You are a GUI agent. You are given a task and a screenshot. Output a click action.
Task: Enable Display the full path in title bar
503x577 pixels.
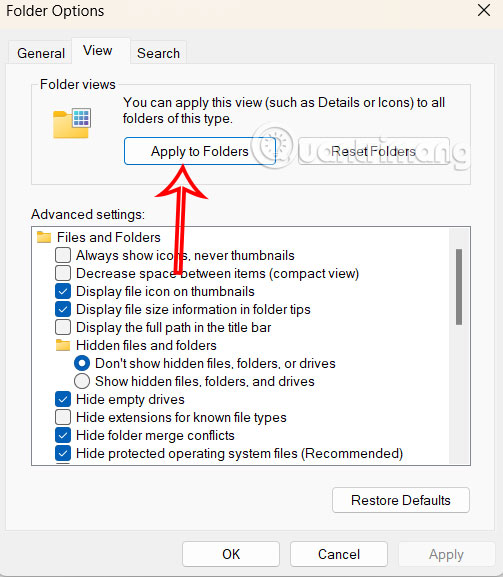[63, 327]
